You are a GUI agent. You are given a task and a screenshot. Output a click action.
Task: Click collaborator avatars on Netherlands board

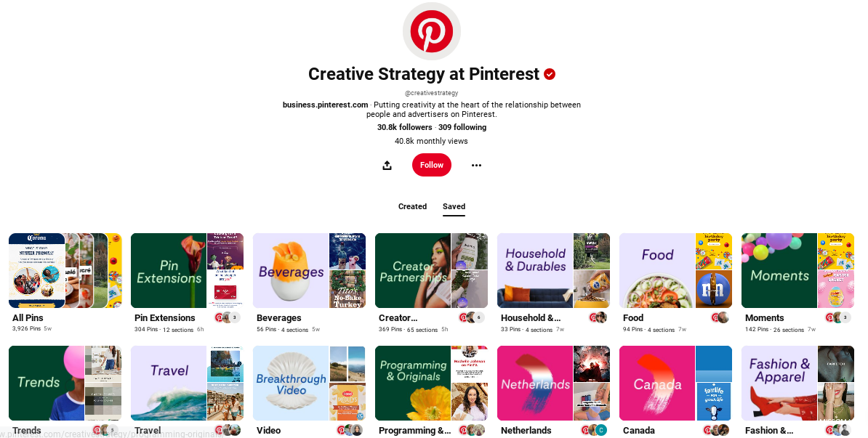click(x=594, y=430)
